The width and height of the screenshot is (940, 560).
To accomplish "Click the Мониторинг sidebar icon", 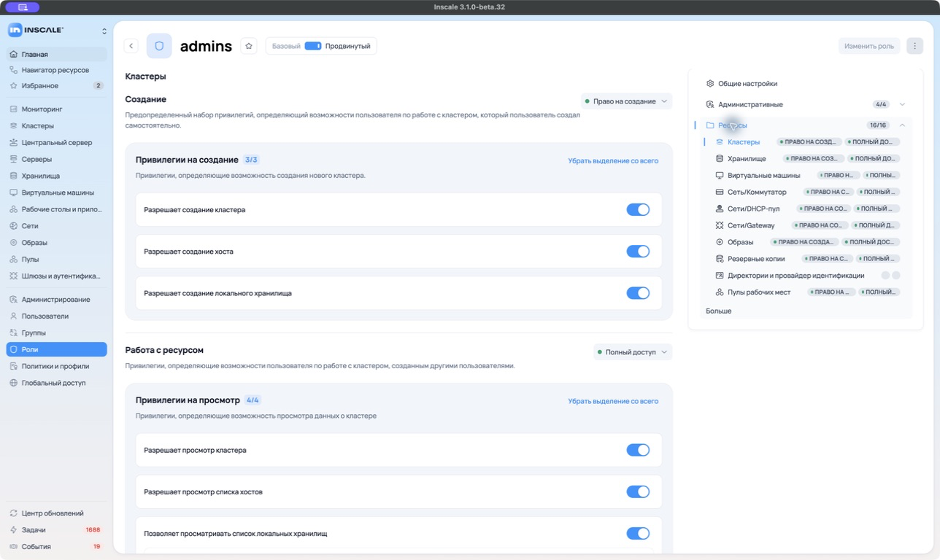I will (x=14, y=109).
